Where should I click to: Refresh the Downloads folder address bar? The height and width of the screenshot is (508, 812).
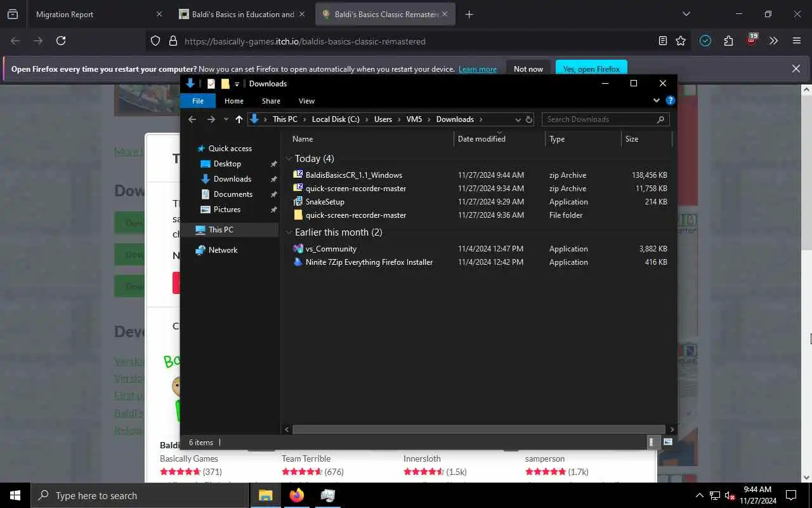(528, 119)
